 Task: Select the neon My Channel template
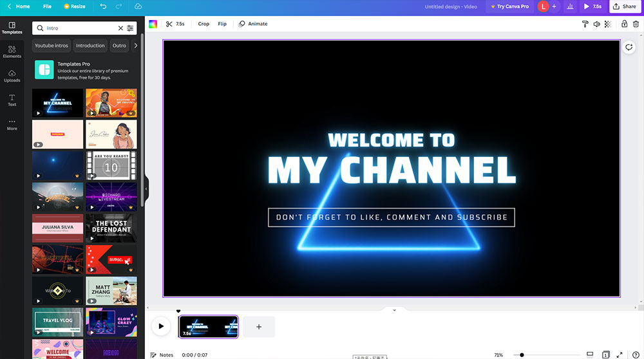(x=57, y=103)
